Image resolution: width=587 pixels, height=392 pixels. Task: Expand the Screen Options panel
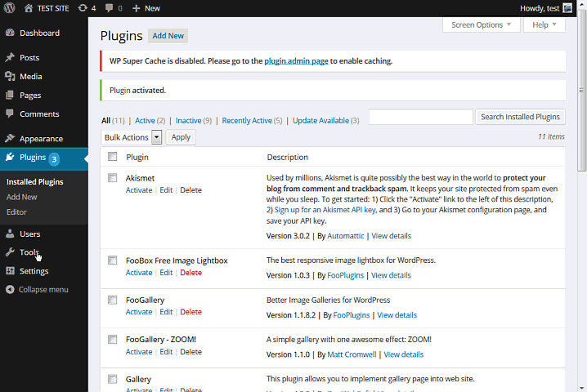coord(481,24)
